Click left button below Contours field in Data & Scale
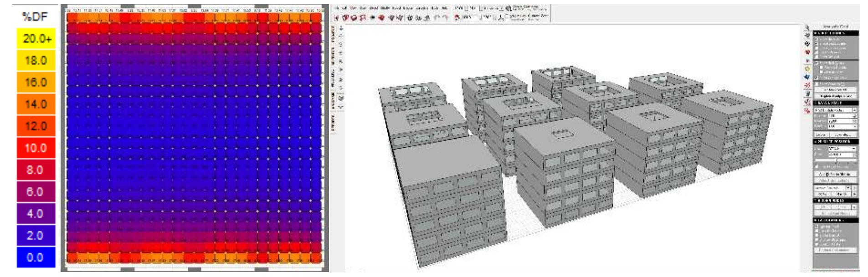The width and height of the screenshot is (868, 277). pos(821,135)
